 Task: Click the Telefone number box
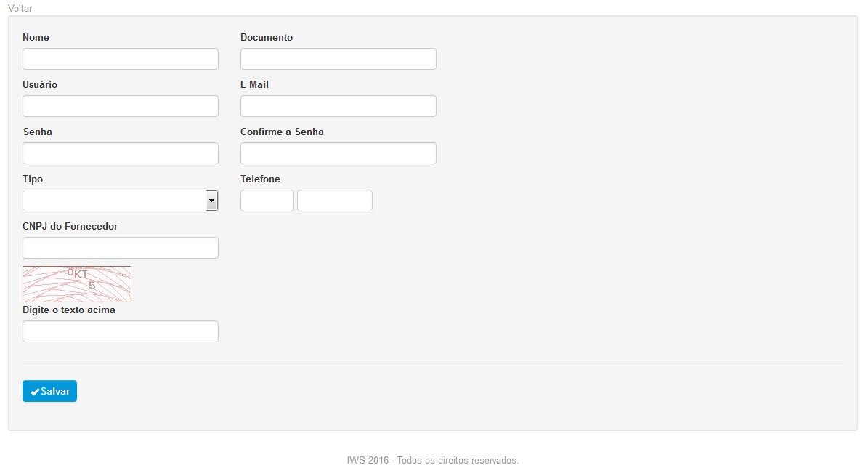pyautogui.click(x=335, y=201)
